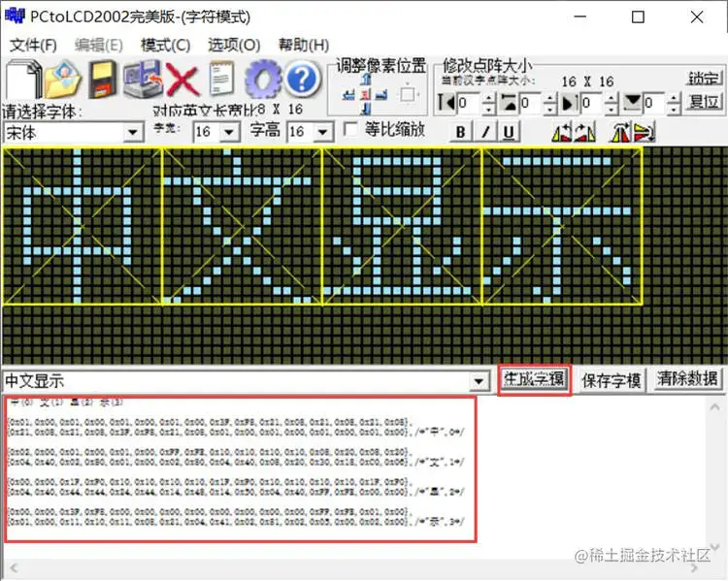Click the 示 character in the dot-matrix grid
This screenshot has height=581, width=728.
tap(562, 226)
